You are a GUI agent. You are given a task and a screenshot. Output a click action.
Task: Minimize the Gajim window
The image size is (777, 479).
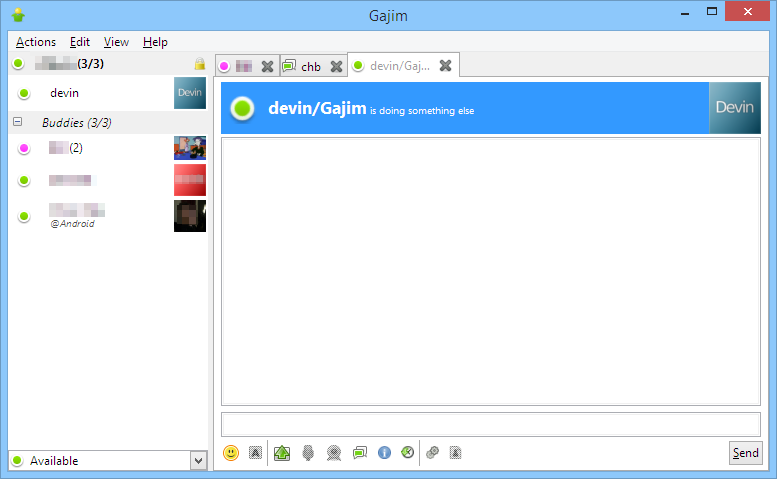point(685,12)
